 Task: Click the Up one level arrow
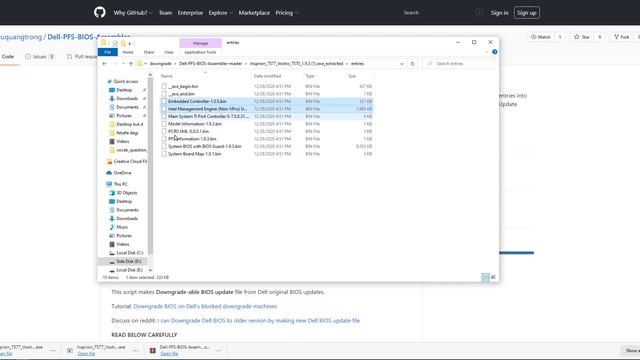(131, 64)
